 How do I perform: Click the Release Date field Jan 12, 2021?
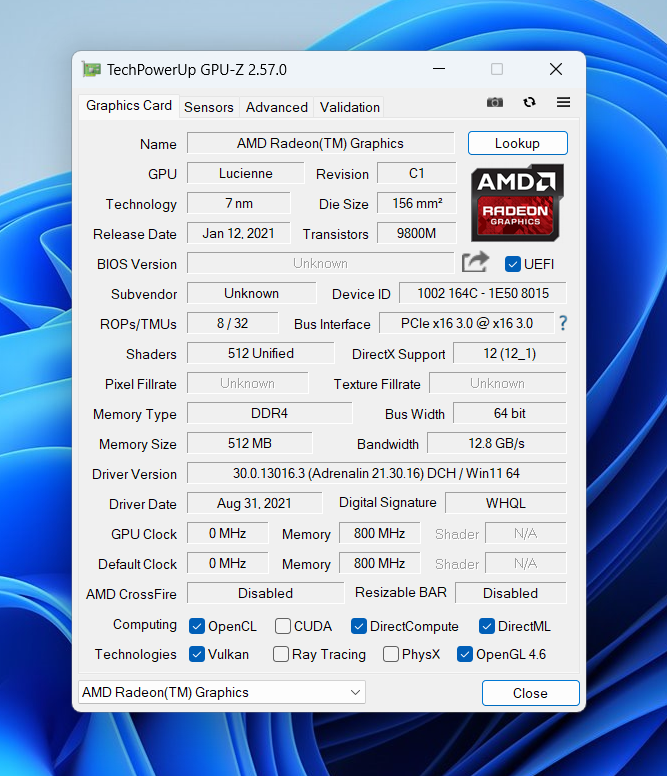tap(238, 233)
